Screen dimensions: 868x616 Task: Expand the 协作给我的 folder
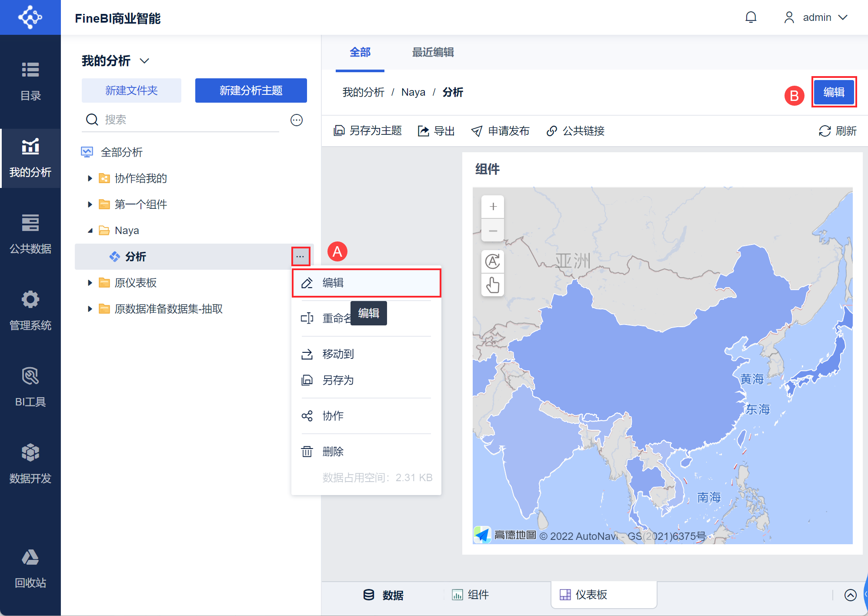(90, 178)
